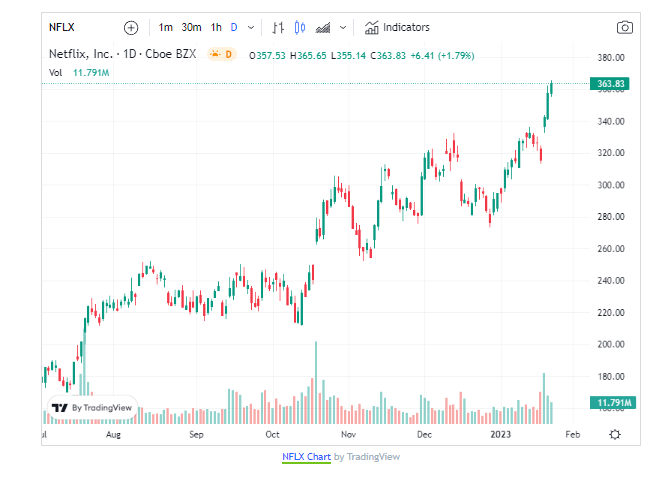The height and width of the screenshot is (490, 670).
Task: Click the Sep label on time axis
Action: (196, 435)
